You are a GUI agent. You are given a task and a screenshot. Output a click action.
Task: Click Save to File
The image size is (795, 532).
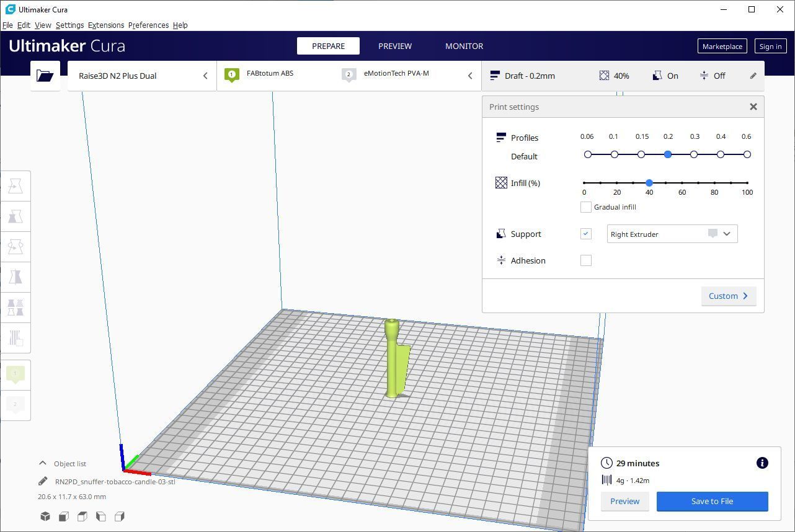click(x=712, y=501)
